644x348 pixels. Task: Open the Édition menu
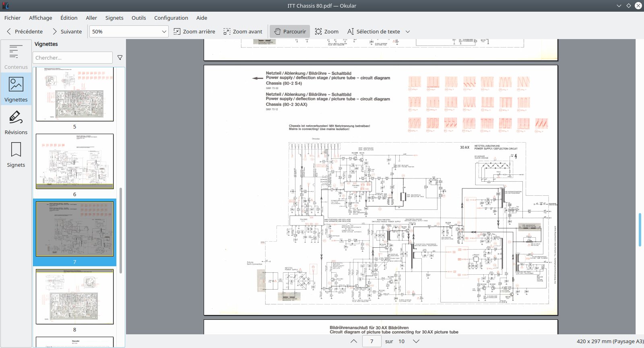[x=69, y=18]
